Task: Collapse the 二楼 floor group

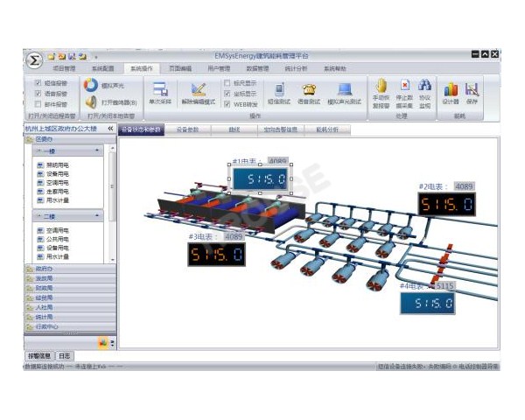Action: tap(97, 214)
